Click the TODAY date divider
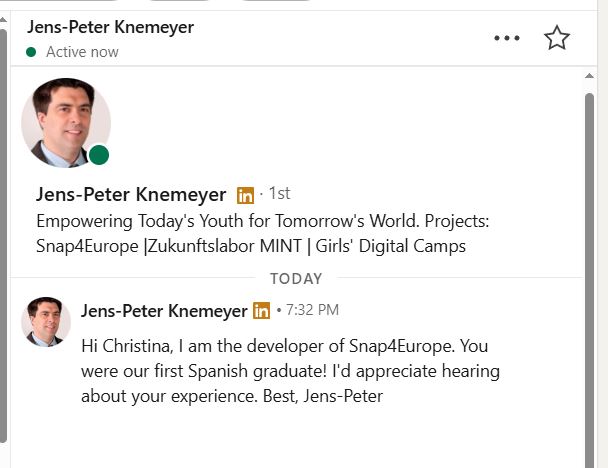 296,279
